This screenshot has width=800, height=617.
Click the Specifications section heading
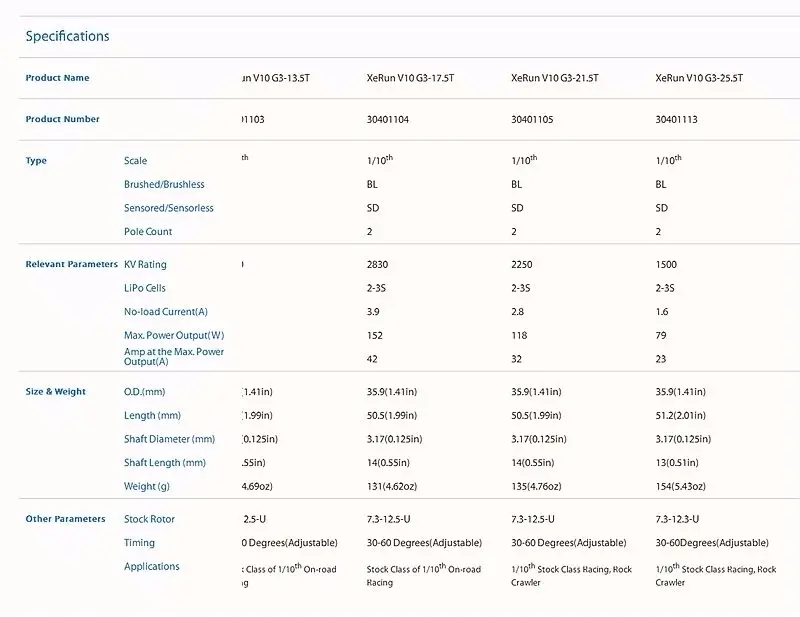click(67, 36)
